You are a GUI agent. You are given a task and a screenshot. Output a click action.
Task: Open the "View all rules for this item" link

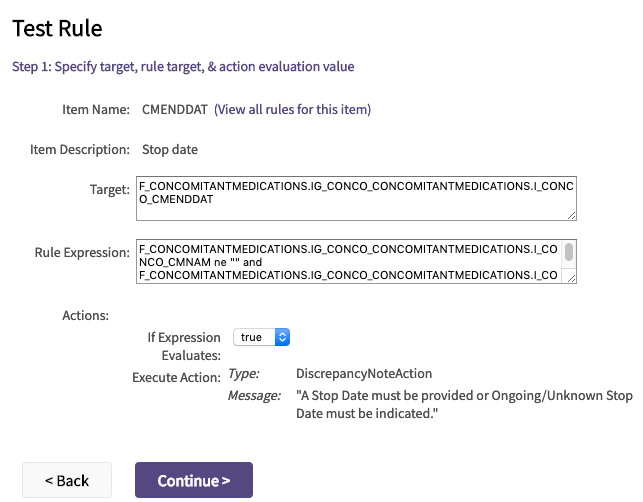point(292,109)
